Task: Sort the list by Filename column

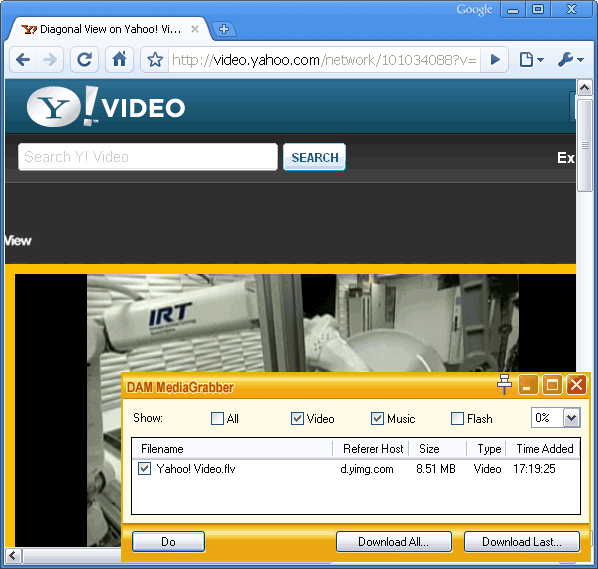Action: click(x=233, y=448)
